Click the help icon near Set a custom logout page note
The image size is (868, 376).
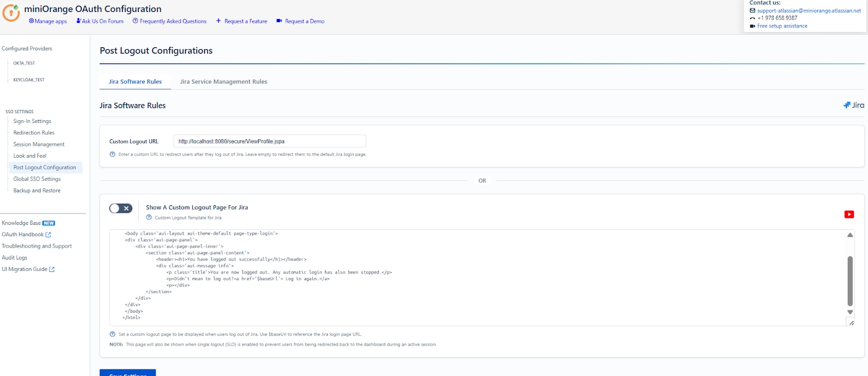point(112,334)
